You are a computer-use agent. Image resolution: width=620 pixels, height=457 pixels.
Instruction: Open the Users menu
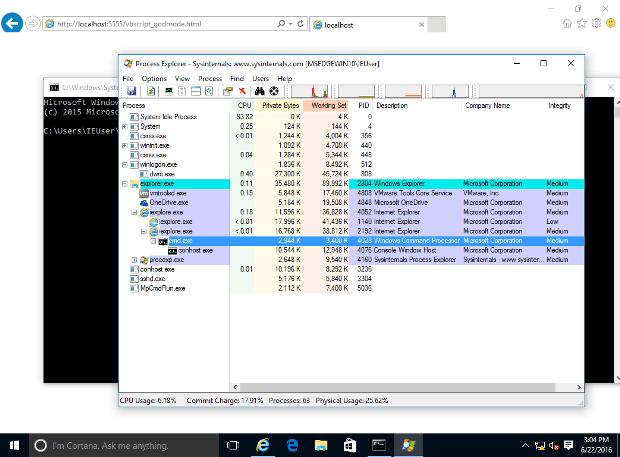pos(261,78)
